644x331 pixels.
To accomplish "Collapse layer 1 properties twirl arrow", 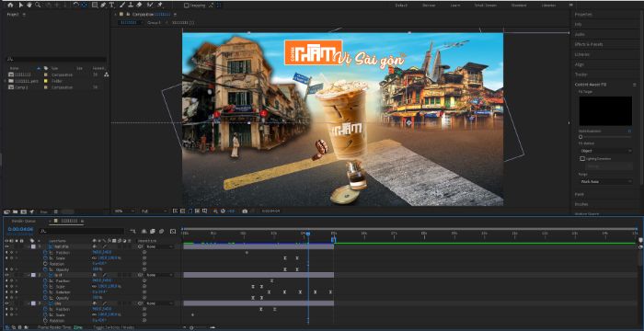I will pos(28,246).
